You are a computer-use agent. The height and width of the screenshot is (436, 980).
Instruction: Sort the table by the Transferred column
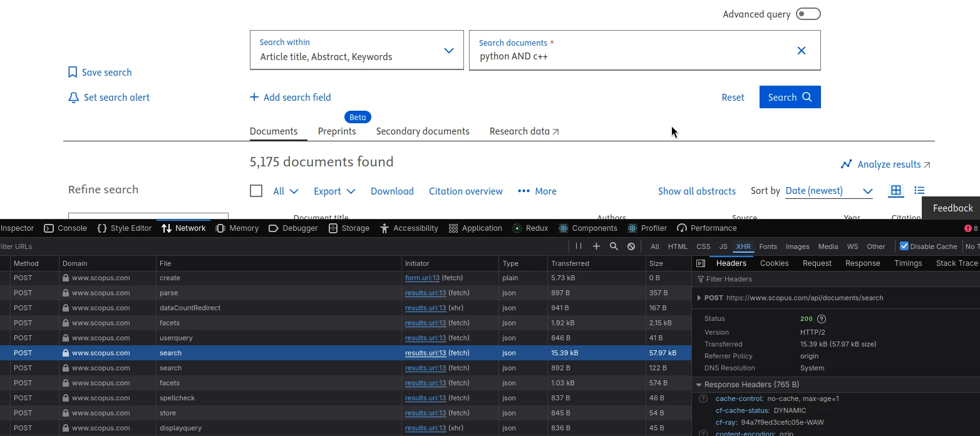596,263
